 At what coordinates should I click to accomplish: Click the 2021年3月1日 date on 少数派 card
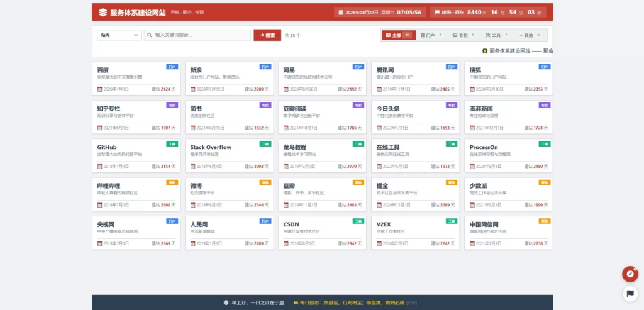(x=489, y=205)
